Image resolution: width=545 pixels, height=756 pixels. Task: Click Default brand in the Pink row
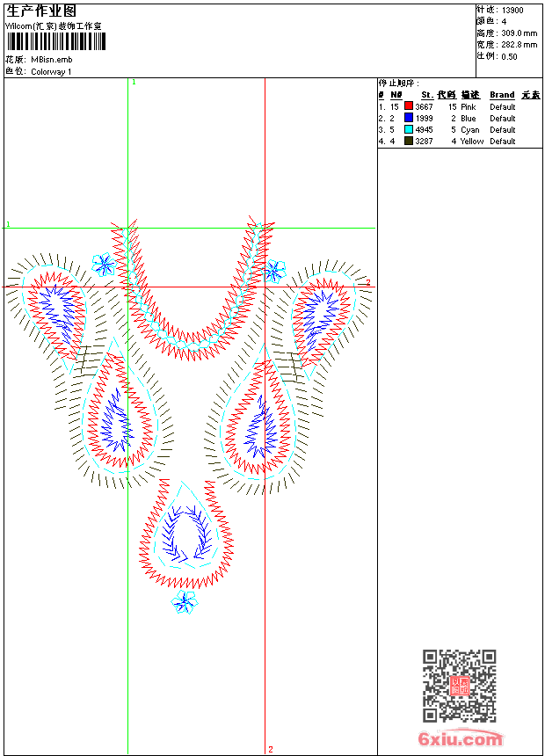(x=503, y=106)
